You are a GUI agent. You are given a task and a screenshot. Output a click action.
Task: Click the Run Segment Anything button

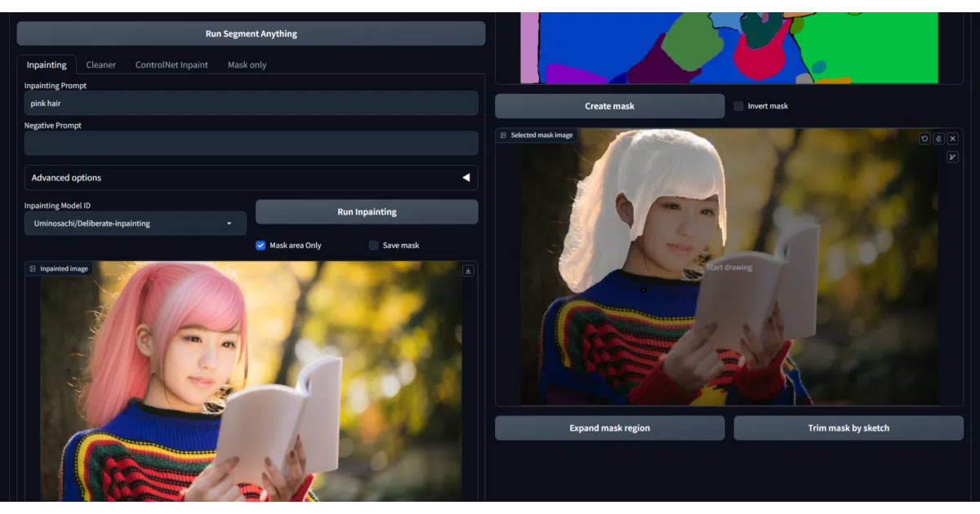coord(251,33)
